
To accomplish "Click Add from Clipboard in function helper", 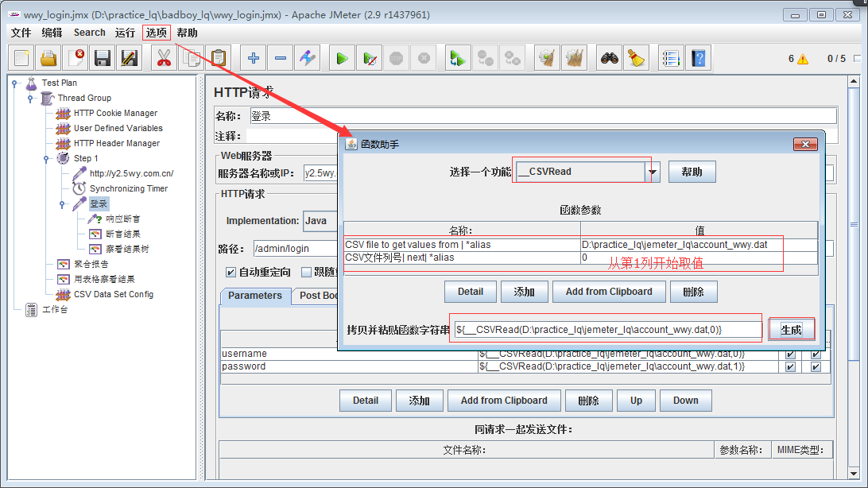I will point(609,292).
